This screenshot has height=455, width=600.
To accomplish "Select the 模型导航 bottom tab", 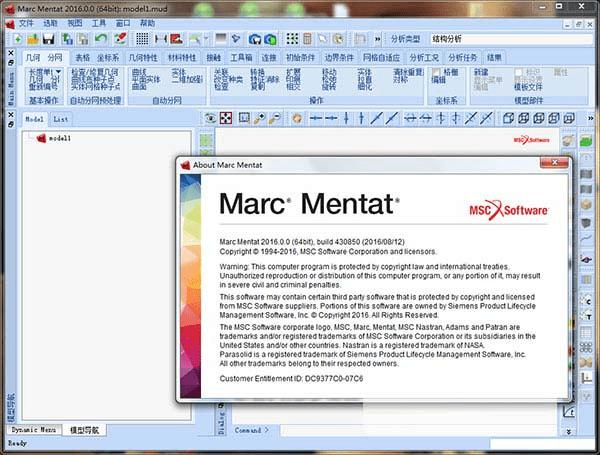I will pyautogui.click(x=84, y=430).
